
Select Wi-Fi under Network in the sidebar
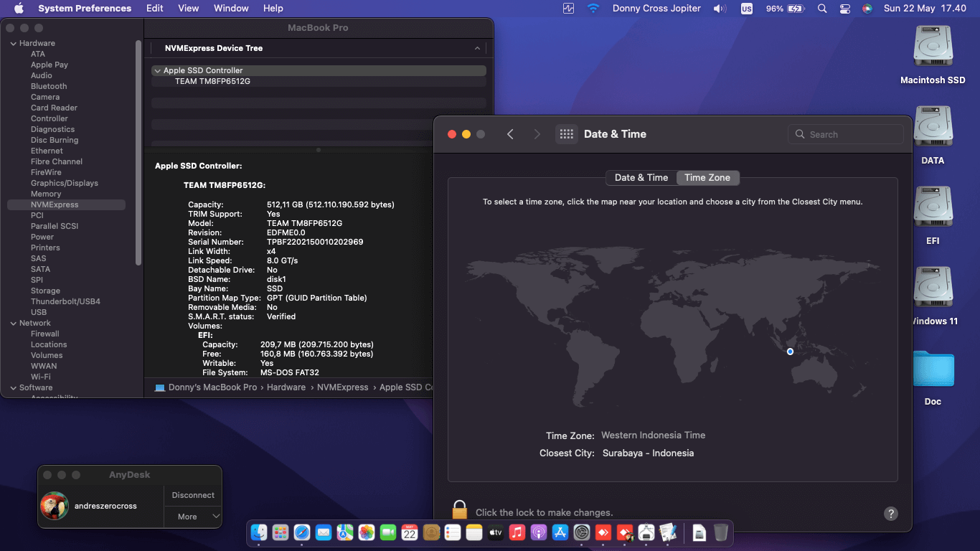(x=41, y=377)
